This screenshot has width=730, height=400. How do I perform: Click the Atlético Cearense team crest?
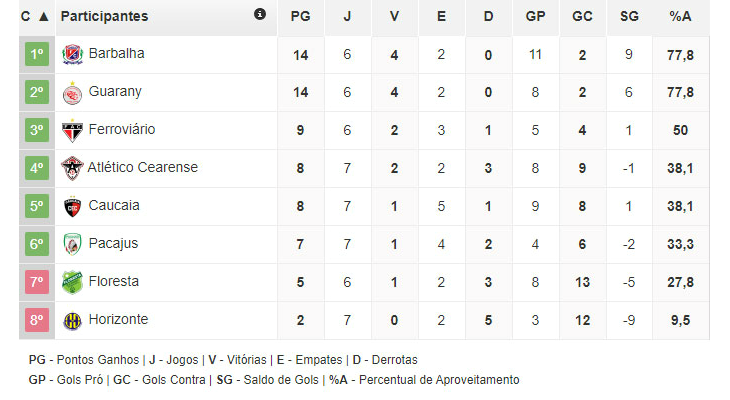(72, 168)
